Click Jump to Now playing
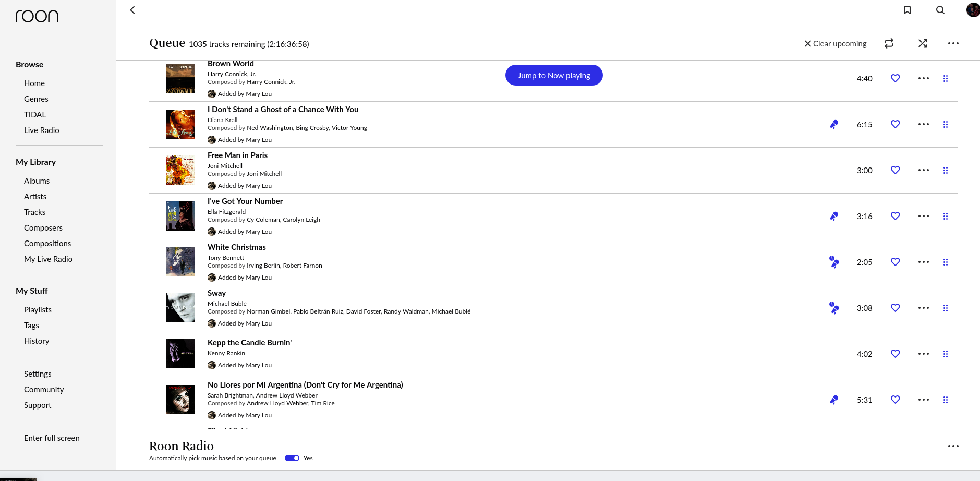 (x=554, y=75)
